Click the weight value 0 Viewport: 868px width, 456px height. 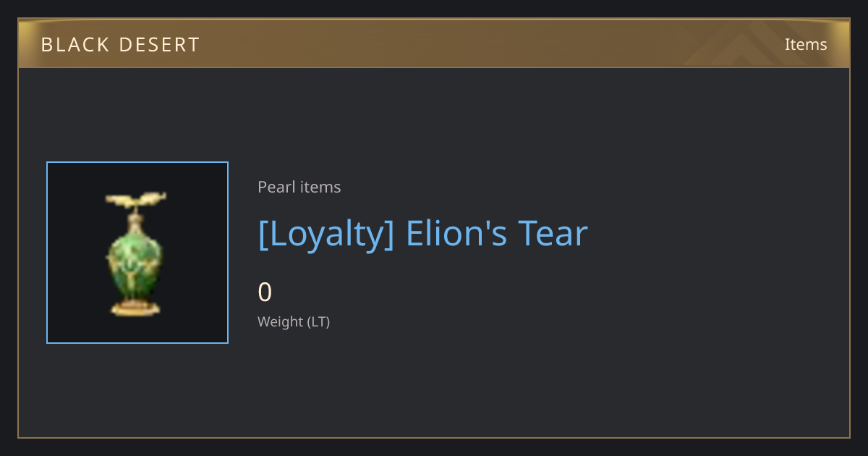click(265, 292)
